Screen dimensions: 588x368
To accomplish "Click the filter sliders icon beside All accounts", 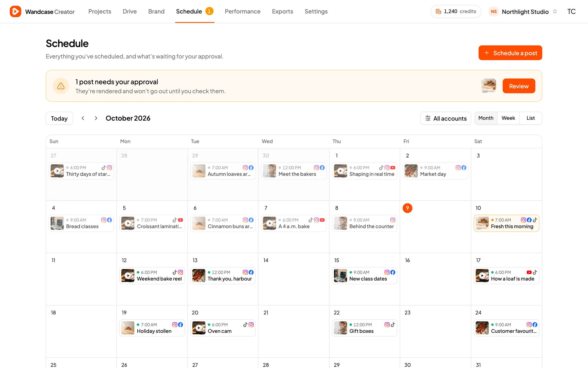I will 428,118.
